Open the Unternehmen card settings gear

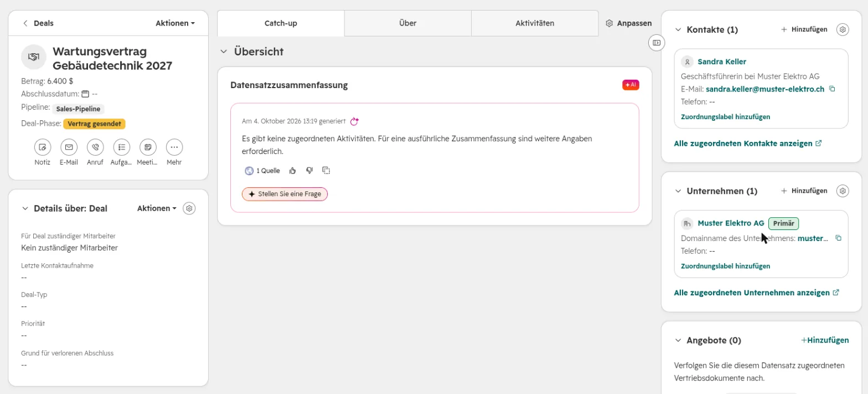click(842, 191)
